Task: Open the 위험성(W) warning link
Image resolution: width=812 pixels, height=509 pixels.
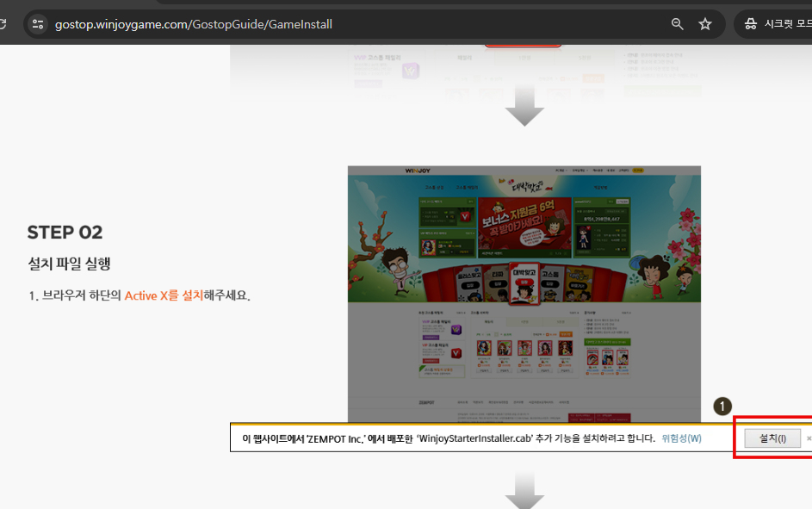Action: coord(679,438)
